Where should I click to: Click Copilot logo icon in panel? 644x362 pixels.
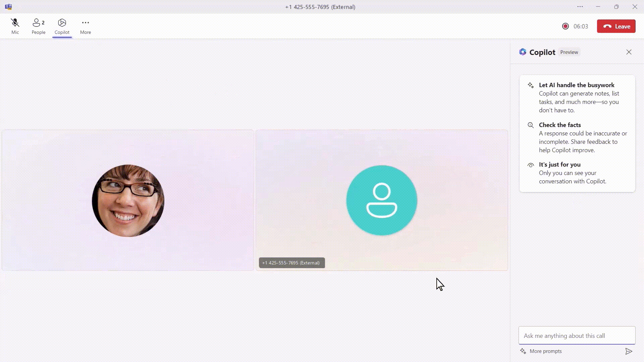(523, 52)
